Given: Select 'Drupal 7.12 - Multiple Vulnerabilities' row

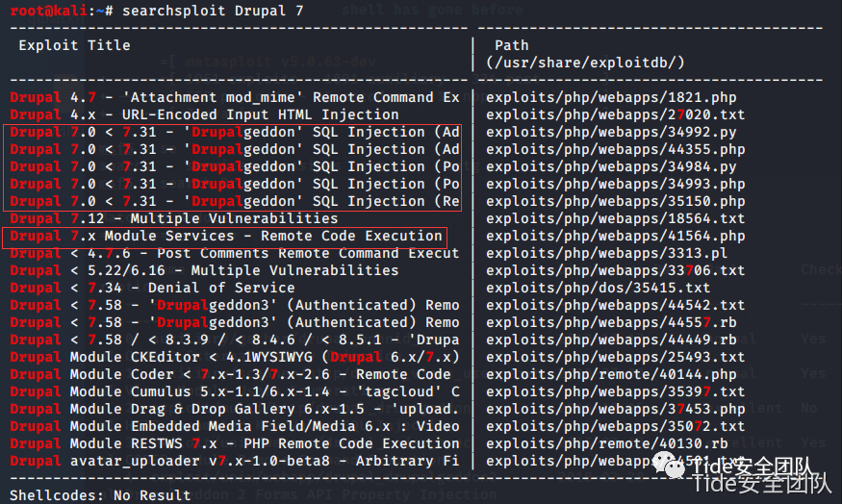Looking at the screenshot, I should [174, 218].
